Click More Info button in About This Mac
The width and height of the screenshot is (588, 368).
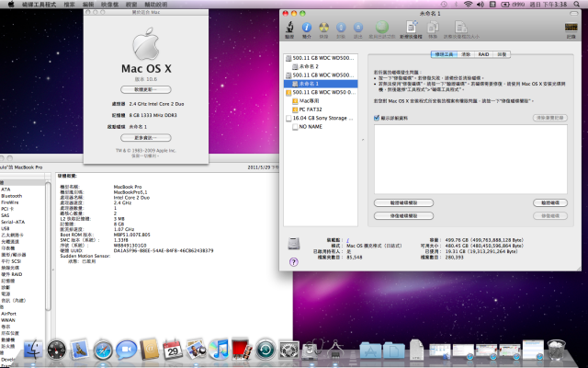tap(146, 138)
